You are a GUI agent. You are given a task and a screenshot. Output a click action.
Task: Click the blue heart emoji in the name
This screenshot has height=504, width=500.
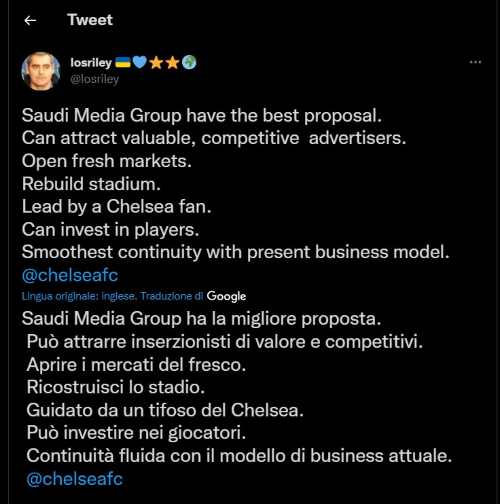click(139, 62)
